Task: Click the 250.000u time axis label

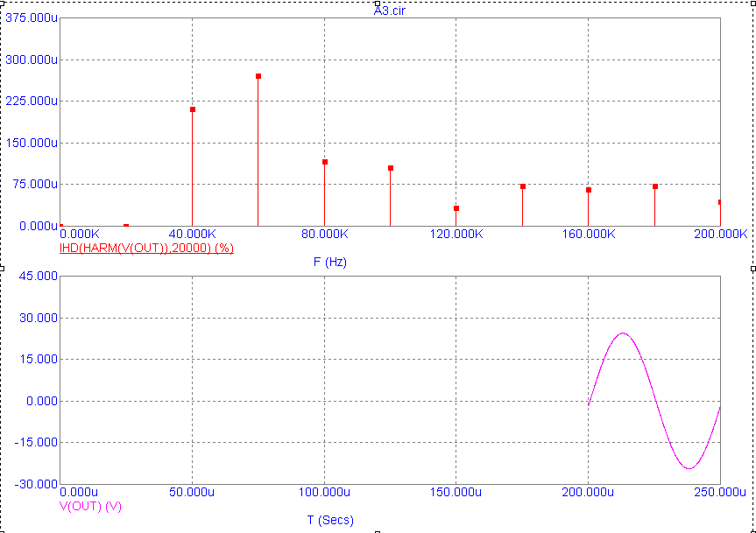Action: point(720,493)
